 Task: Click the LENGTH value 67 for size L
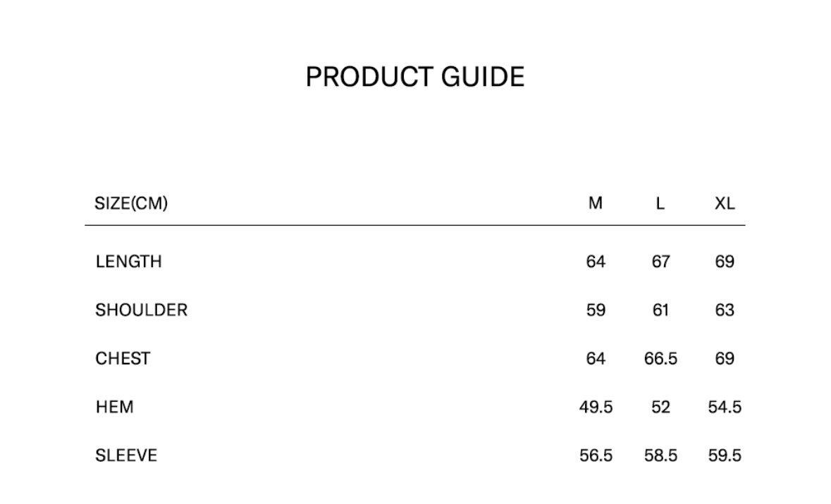point(660,262)
